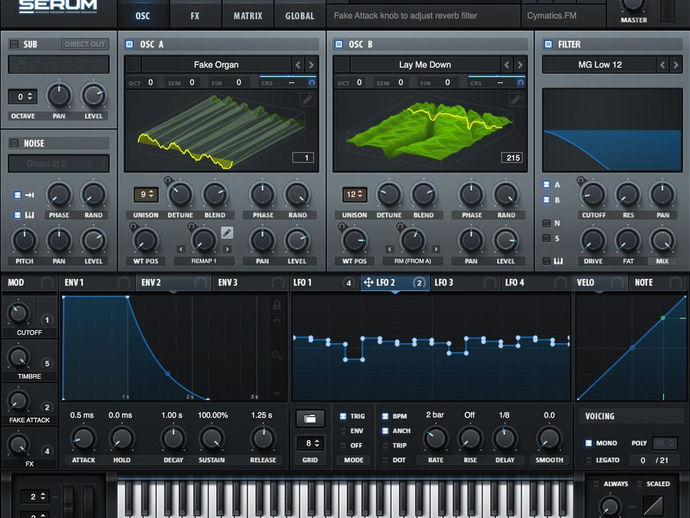Open MG Low 12 filter type menu
Image resolution: width=690 pixels, height=518 pixels.
(x=600, y=65)
